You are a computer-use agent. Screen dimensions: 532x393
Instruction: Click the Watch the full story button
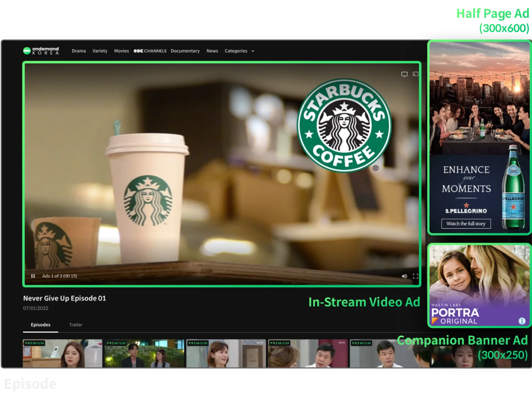pos(466,224)
